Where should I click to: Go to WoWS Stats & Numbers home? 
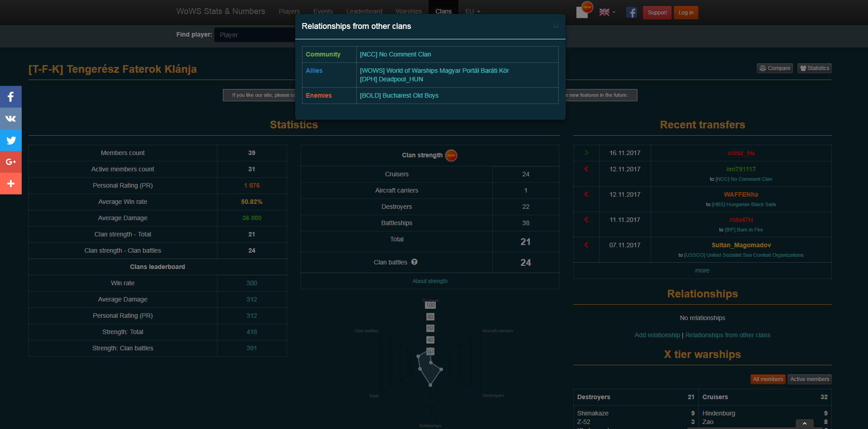tap(221, 11)
